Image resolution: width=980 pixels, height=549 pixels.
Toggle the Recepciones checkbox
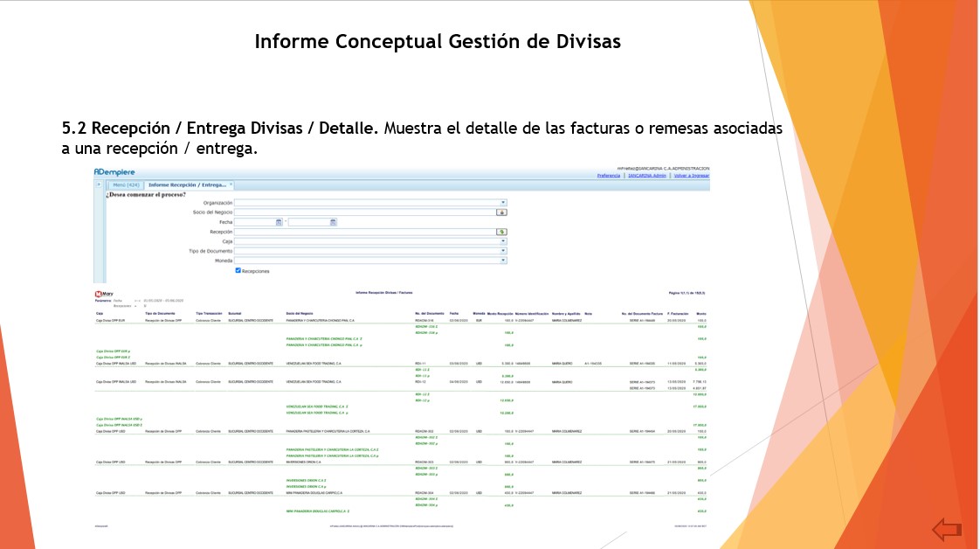tap(238, 271)
